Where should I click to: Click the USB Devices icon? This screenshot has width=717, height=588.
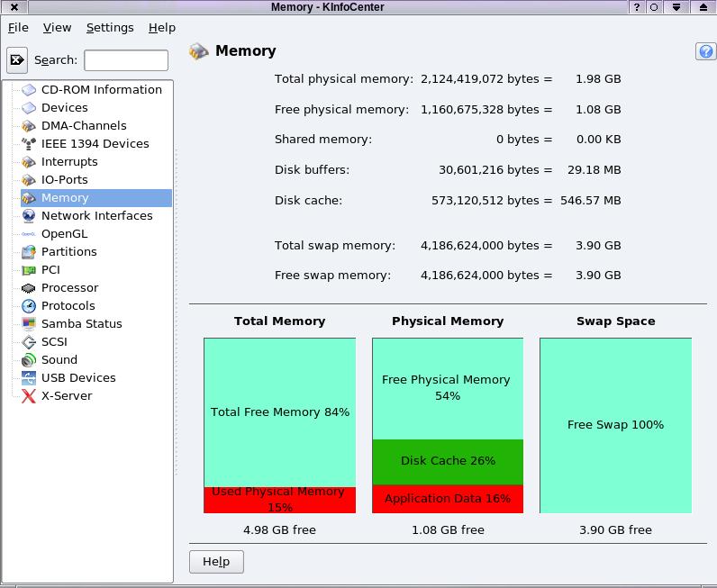pos(28,377)
